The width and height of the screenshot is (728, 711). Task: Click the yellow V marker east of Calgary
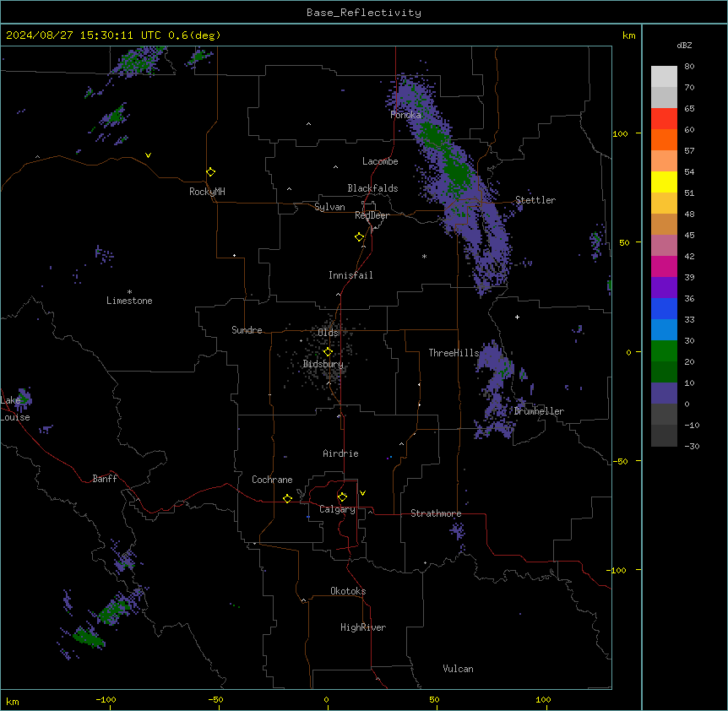(x=362, y=493)
